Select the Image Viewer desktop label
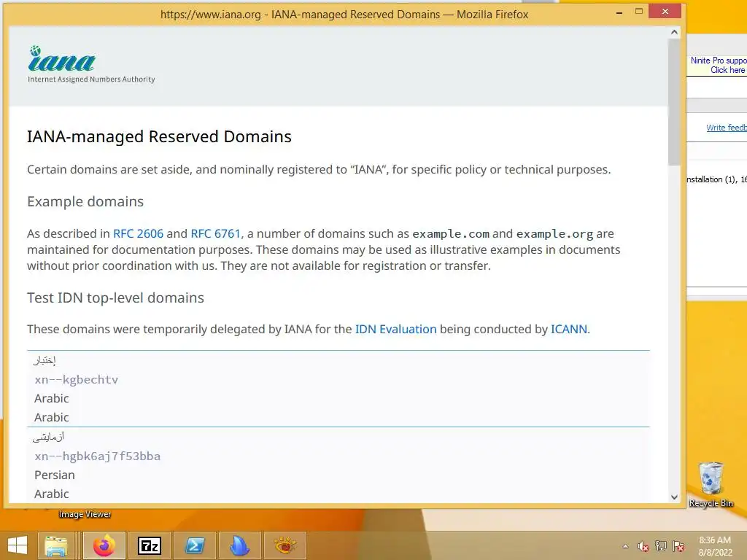This screenshot has height=560, width=747. tap(85, 514)
